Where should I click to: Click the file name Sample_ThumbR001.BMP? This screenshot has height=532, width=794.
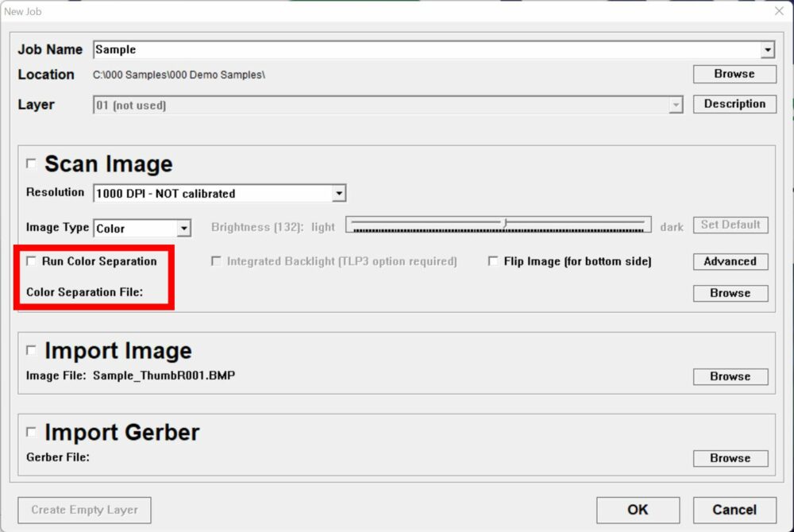pos(164,376)
